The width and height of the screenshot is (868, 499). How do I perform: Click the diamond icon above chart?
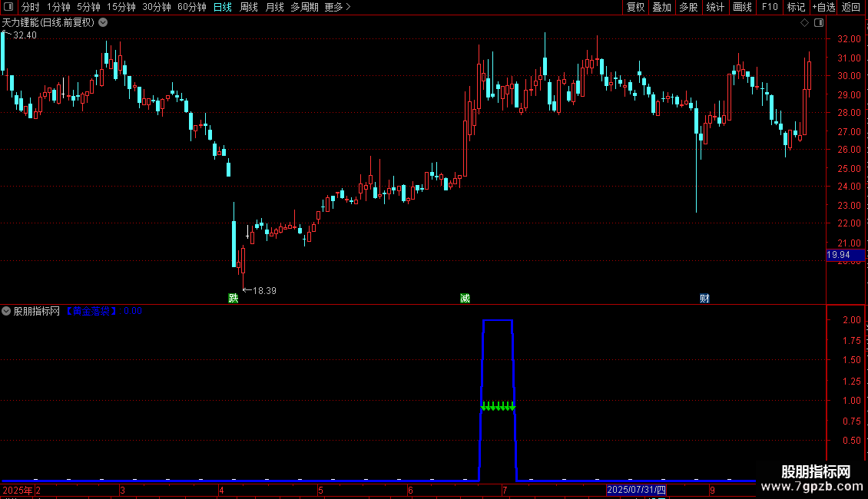tap(804, 23)
